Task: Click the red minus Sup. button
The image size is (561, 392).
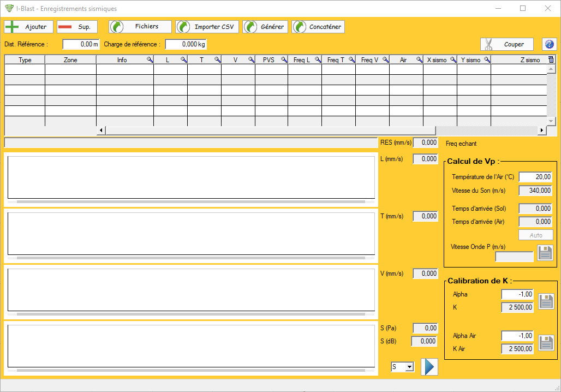Action: [77, 27]
